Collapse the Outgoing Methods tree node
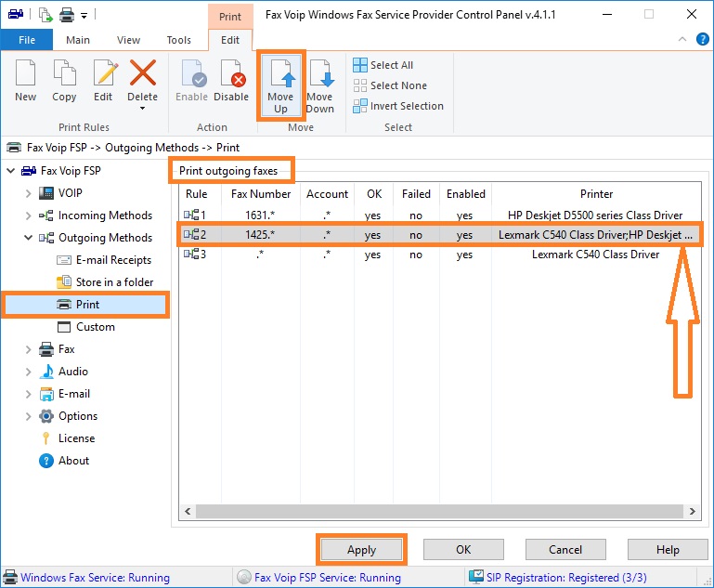The height and width of the screenshot is (588, 714). 28,238
